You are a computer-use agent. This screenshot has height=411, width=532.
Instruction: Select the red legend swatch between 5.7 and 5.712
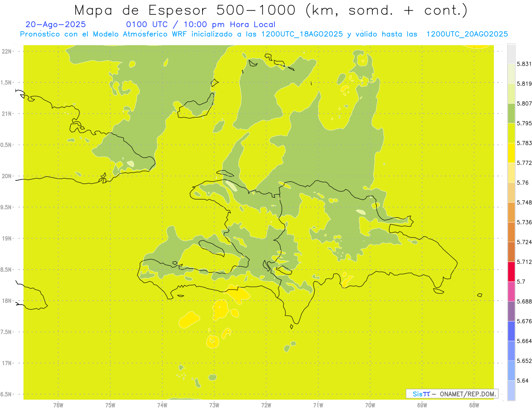511,271
